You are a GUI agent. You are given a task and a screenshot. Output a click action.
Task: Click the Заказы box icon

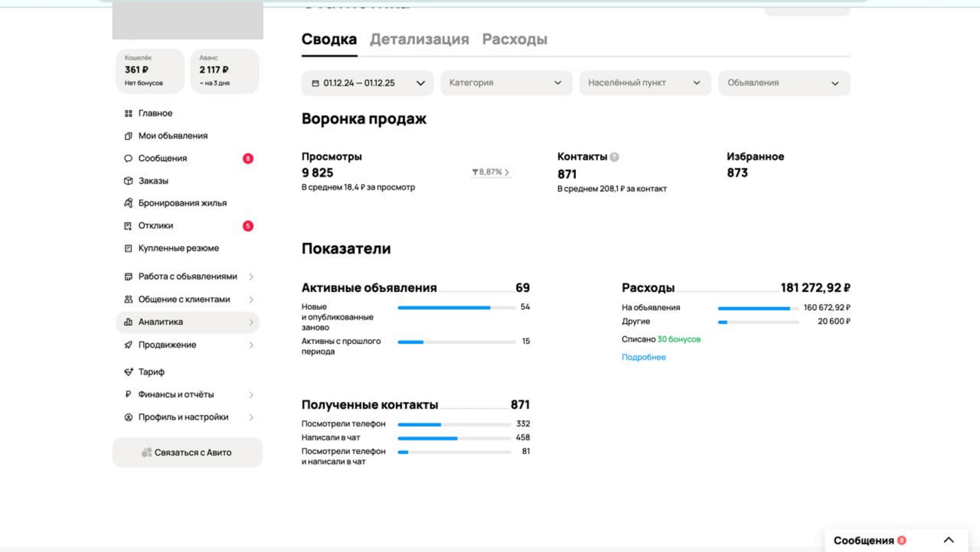point(128,181)
